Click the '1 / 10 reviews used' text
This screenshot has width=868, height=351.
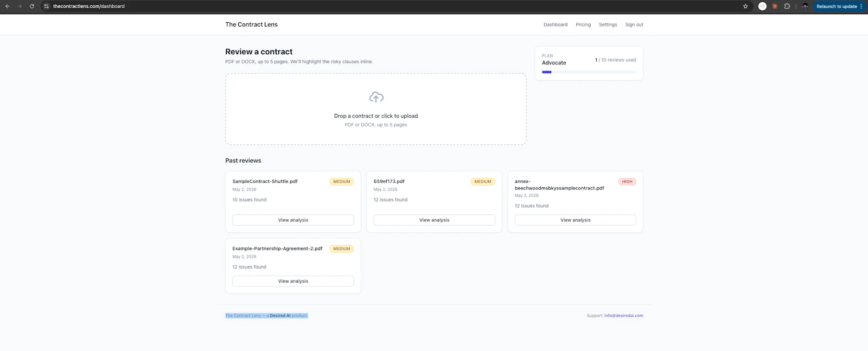[x=615, y=60]
